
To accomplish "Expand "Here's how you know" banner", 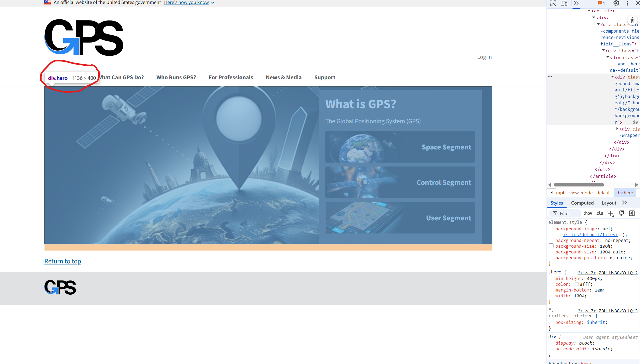I will [189, 2].
